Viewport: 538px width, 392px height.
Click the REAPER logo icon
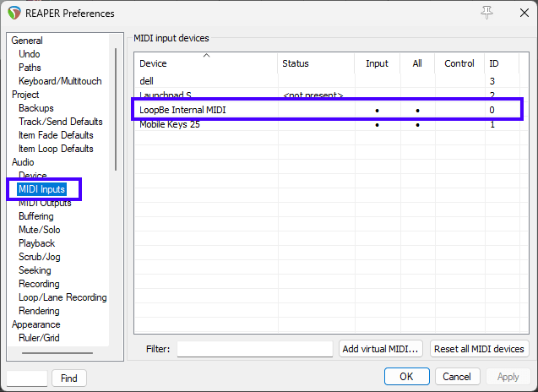coord(13,13)
